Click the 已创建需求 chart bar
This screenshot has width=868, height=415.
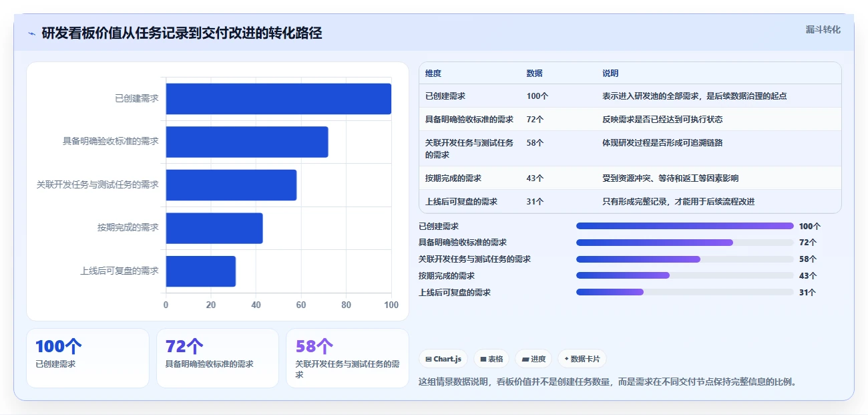coord(278,99)
